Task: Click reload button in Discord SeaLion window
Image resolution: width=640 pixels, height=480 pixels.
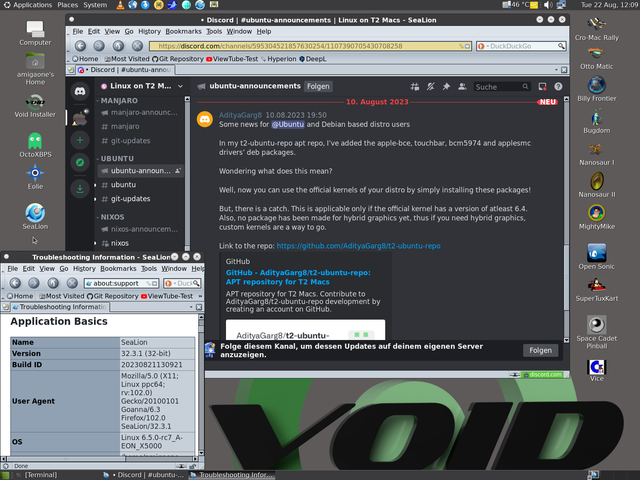Action: click(118, 46)
